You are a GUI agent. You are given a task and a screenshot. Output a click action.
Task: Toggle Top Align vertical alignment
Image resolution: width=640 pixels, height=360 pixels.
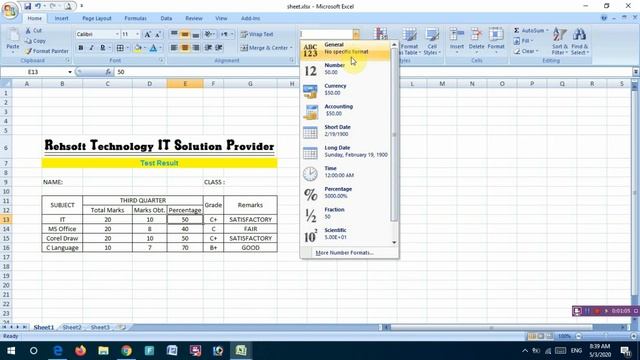click(x=174, y=34)
